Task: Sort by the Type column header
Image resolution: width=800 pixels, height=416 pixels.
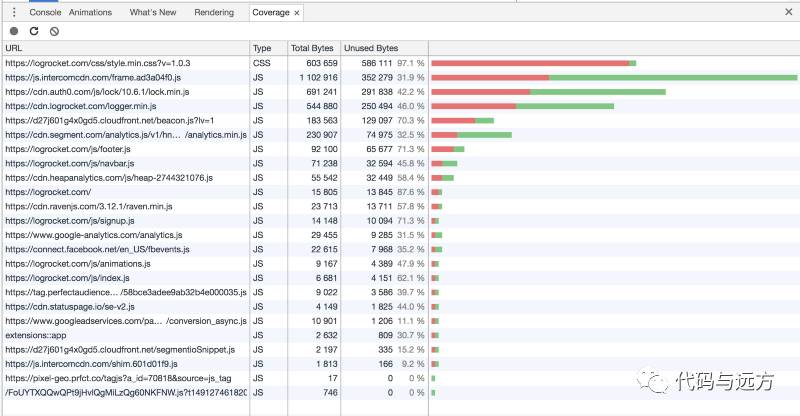Action: point(268,48)
